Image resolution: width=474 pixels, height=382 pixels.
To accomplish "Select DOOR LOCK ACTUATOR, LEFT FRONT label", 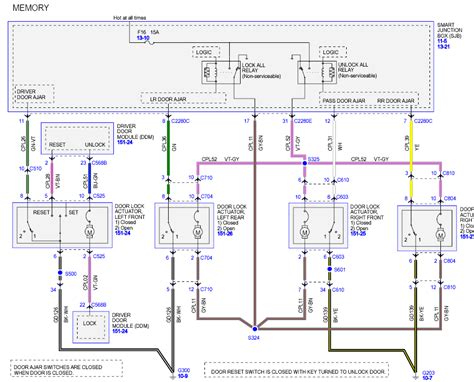I will pyautogui.click(x=130, y=211).
